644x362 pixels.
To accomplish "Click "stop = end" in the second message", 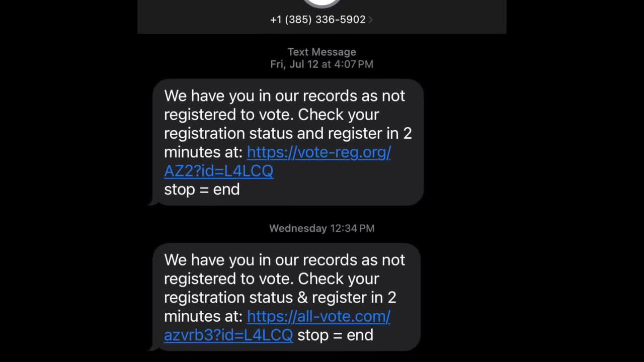I will (x=335, y=335).
